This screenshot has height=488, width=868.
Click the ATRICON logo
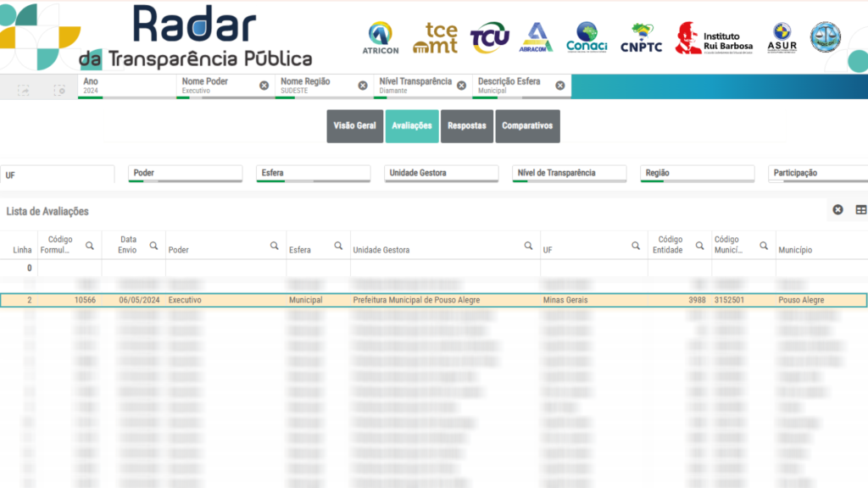381,37
